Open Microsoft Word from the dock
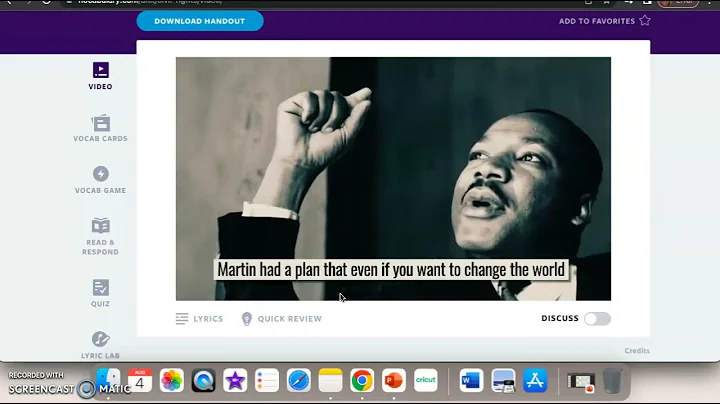The width and height of the screenshot is (720, 404). point(471,381)
